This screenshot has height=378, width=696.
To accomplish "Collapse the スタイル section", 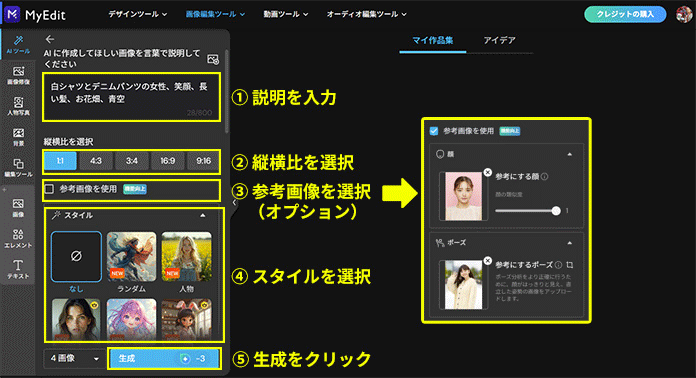I will (x=203, y=216).
